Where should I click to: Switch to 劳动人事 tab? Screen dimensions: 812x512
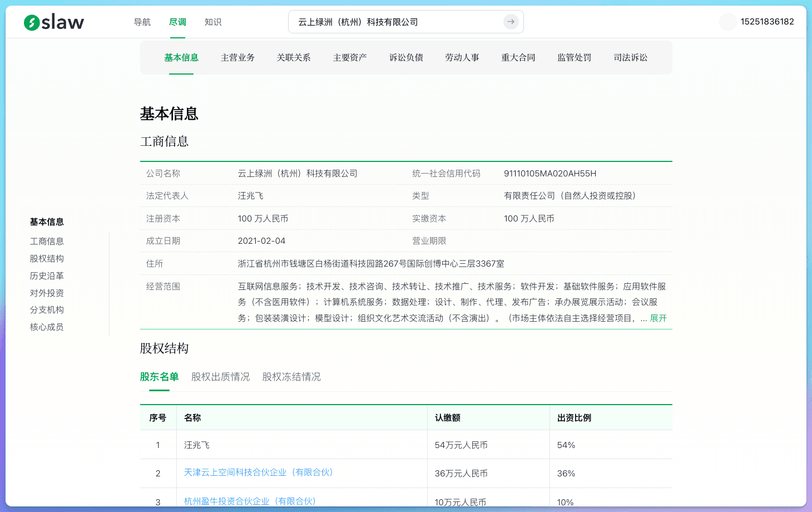462,57
